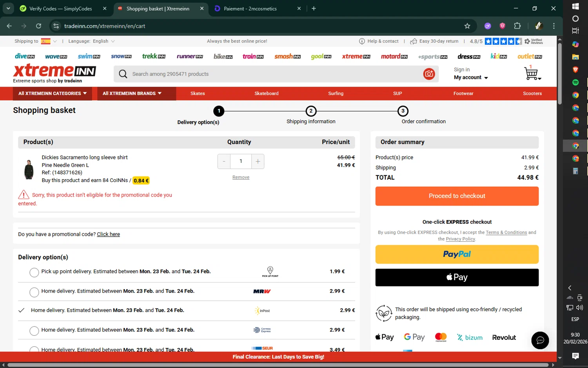Switch to Verify Codes SimplyCodes tab
588x368 pixels.
pos(63,8)
